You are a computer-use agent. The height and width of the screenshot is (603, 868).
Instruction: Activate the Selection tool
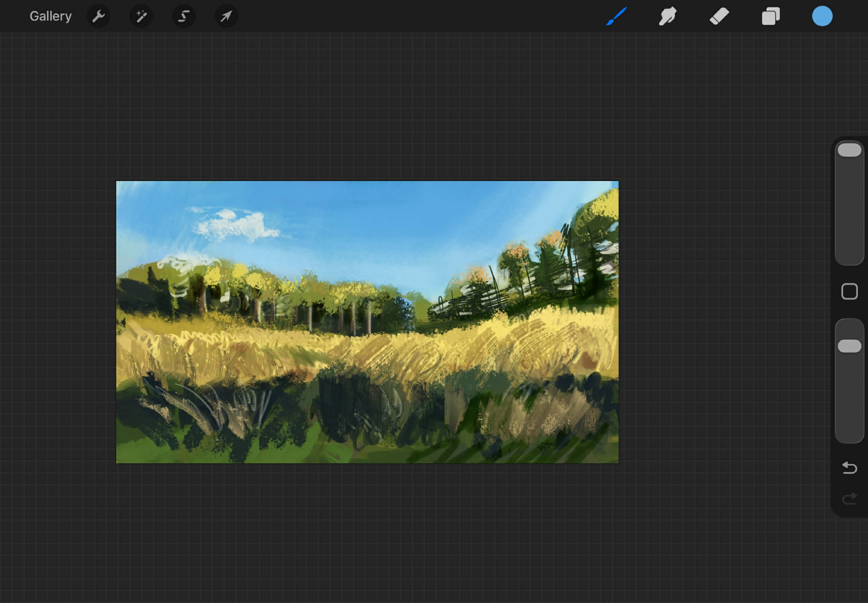184,16
